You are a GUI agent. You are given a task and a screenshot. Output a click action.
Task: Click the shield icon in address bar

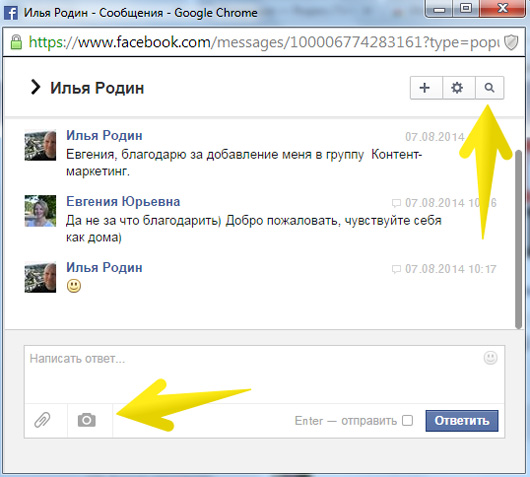[x=511, y=42]
